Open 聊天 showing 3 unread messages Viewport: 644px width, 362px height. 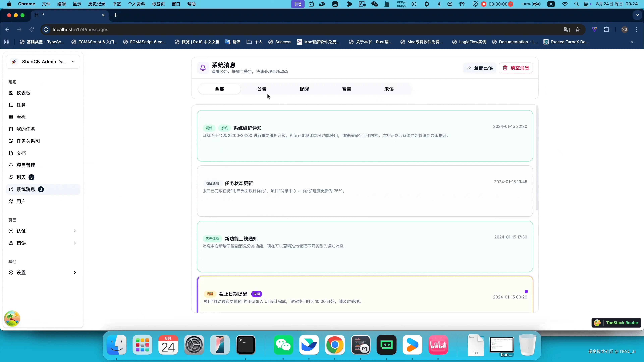click(21, 177)
